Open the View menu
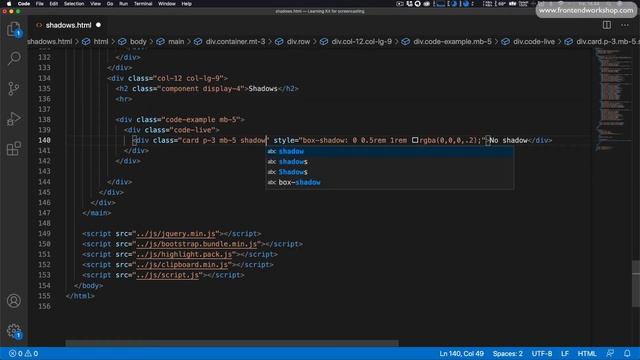This screenshot has width=640, height=360. (x=96, y=4)
